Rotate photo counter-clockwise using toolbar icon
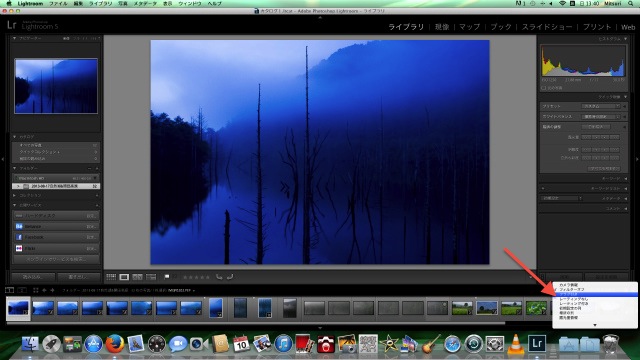The image size is (640, 360). [x=219, y=277]
